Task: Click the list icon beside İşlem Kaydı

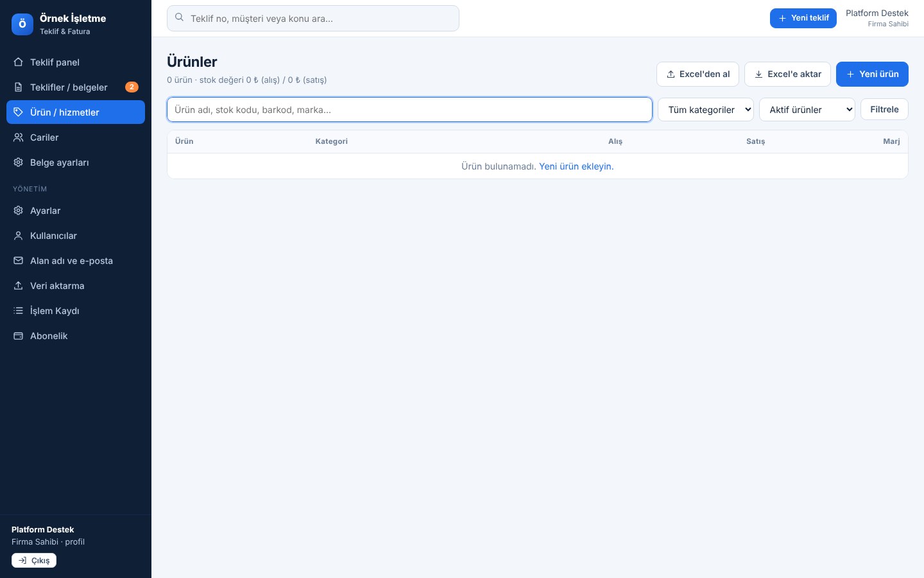Action: 19,311
